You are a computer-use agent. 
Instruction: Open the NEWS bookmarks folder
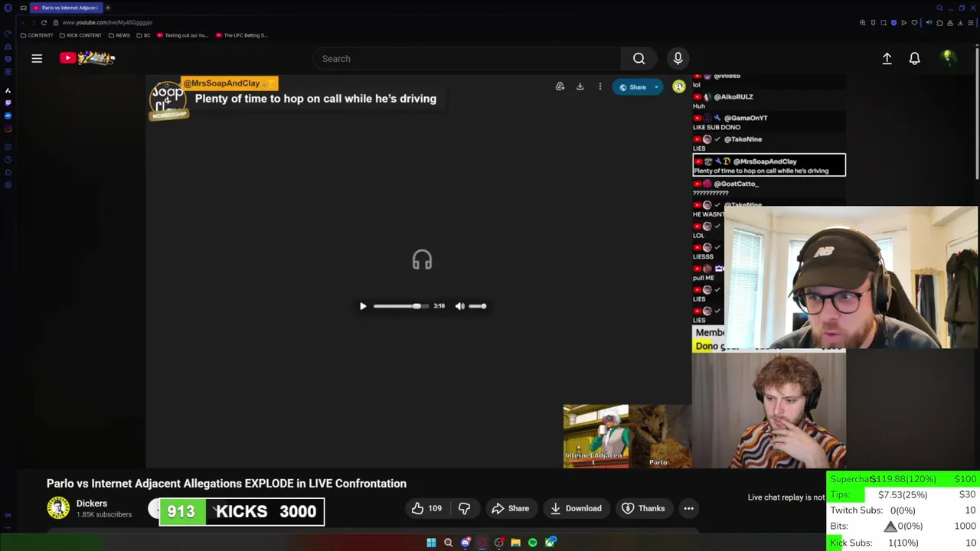pyautogui.click(x=119, y=35)
